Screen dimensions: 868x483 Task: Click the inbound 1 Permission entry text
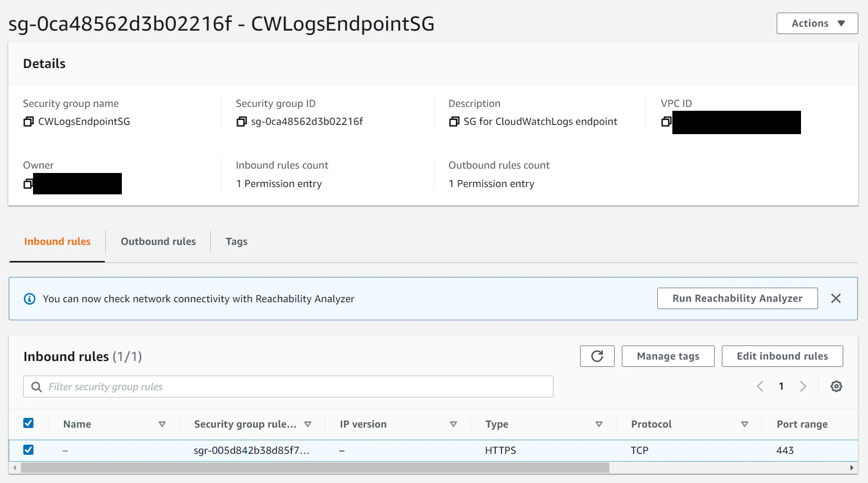(x=279, y=184)
